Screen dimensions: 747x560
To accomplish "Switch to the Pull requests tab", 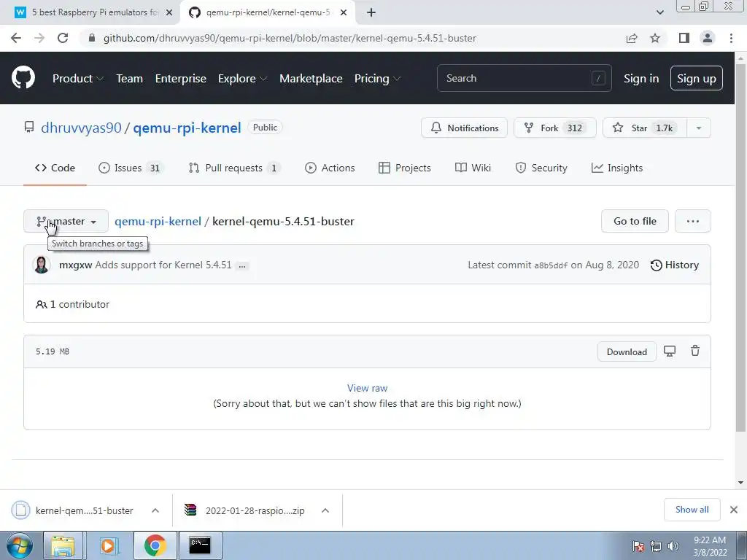I will pos(234,168).
